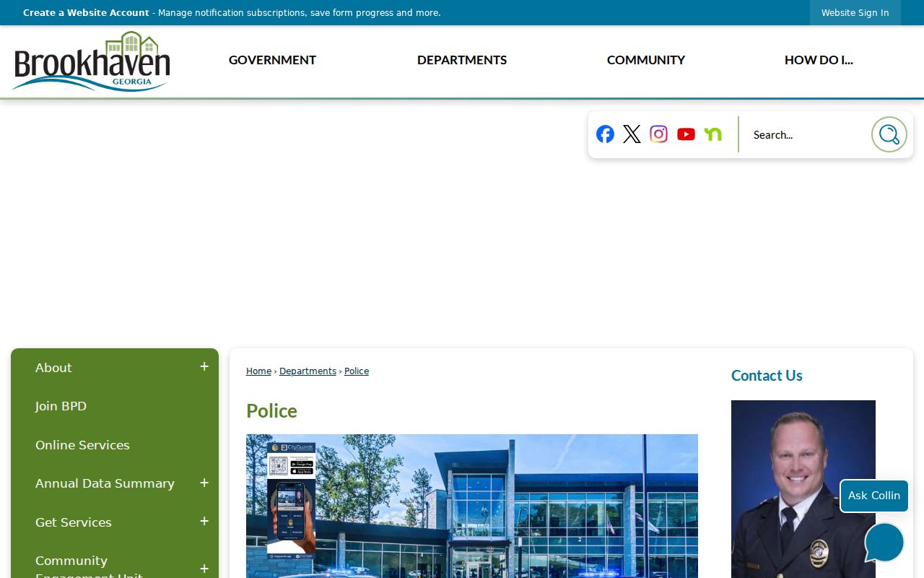Open the Government menu

272,60
